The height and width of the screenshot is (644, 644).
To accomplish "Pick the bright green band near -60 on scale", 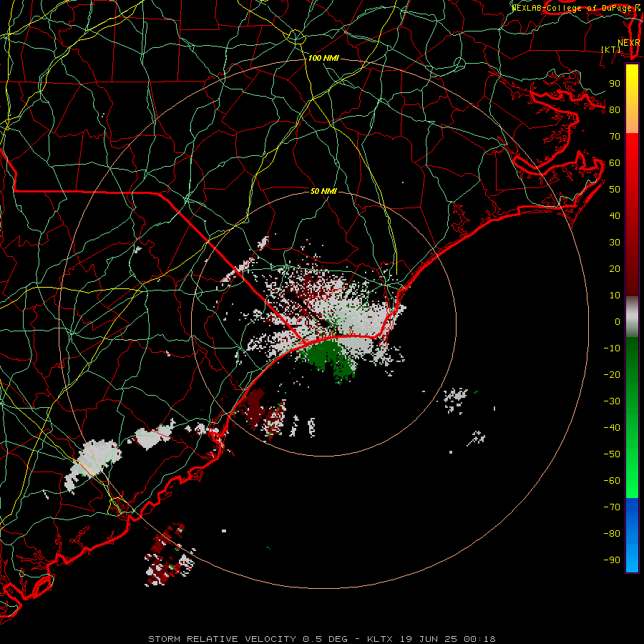I will click(x=632, y=481).
